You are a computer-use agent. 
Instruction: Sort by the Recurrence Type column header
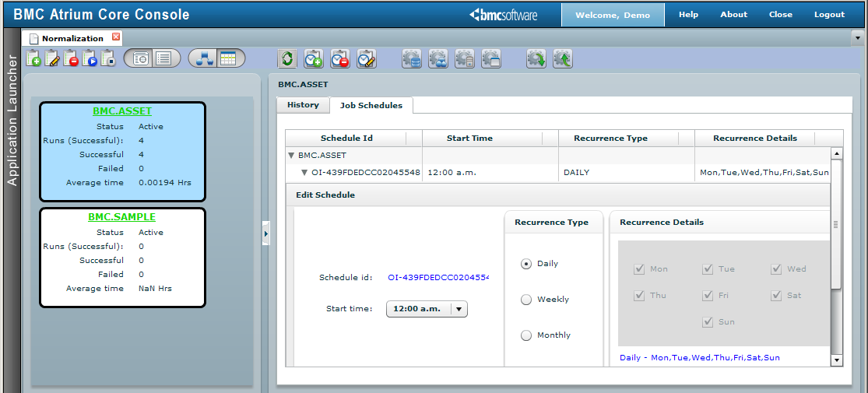pyautogui.click(x=627, y=139)
